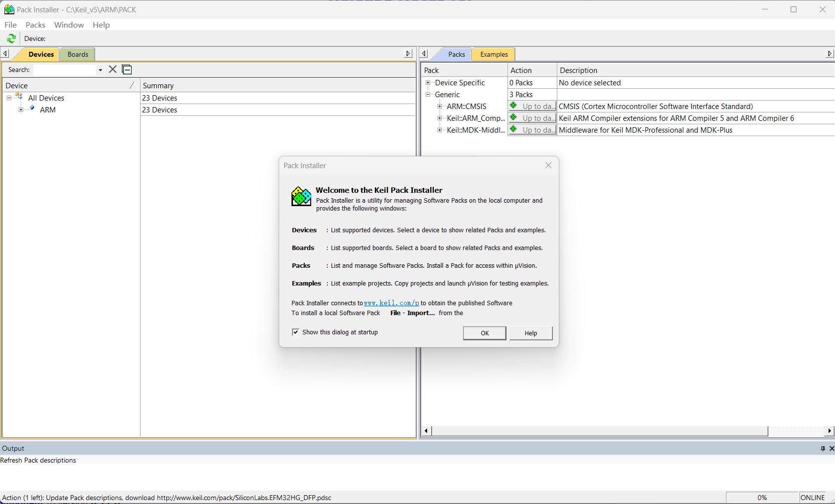The height and width of the screenshot is (504, 835).
Task: Open the Help menu
Action: 101,25
